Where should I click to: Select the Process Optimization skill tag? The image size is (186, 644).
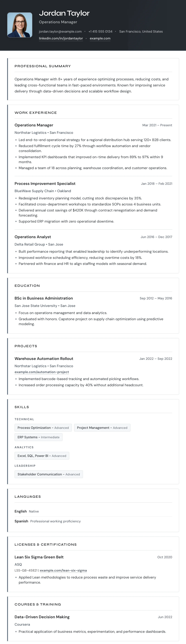(43, 428)
